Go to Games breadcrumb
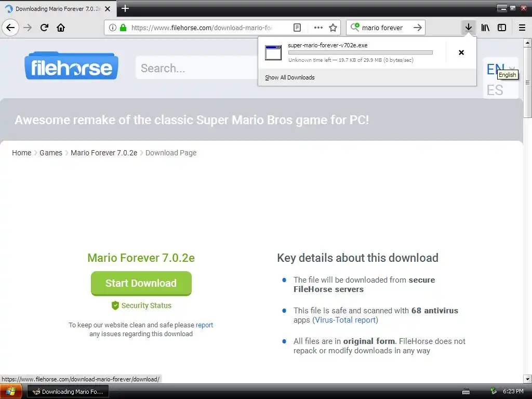Screen dimensions: 532x399 (x=51, y=153)
